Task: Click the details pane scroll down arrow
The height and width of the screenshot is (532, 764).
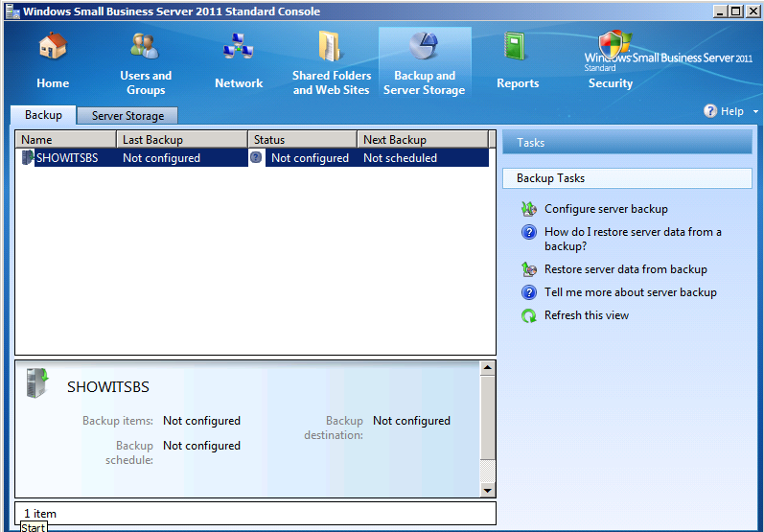Action: point(487,490)
